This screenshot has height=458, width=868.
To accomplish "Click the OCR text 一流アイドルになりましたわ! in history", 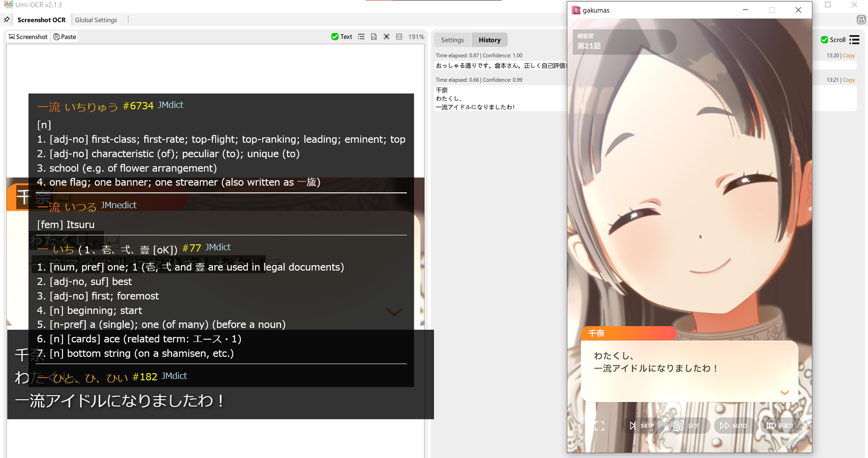I will point(475,107).
